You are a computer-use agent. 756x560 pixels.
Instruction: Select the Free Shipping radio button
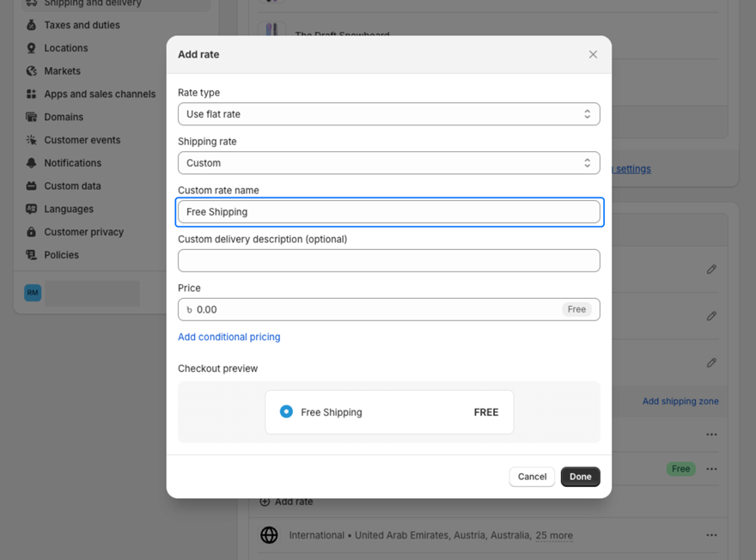tap(286, 412)
